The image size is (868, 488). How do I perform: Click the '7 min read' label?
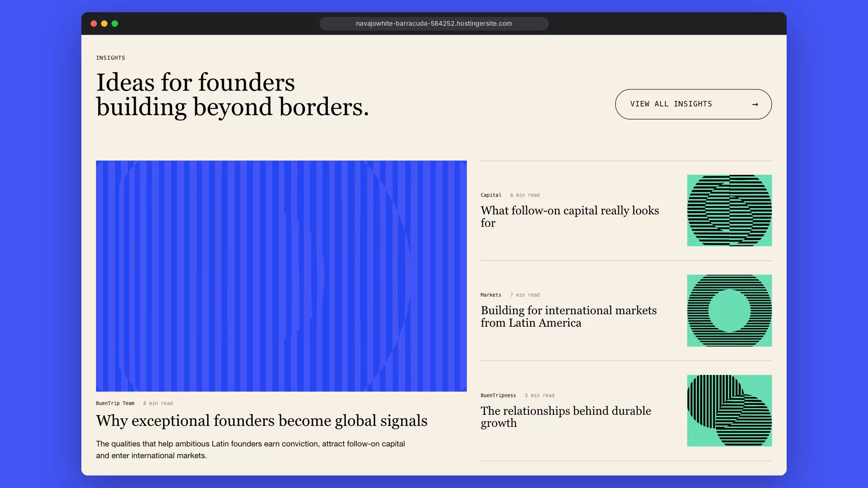coord(525,295)
